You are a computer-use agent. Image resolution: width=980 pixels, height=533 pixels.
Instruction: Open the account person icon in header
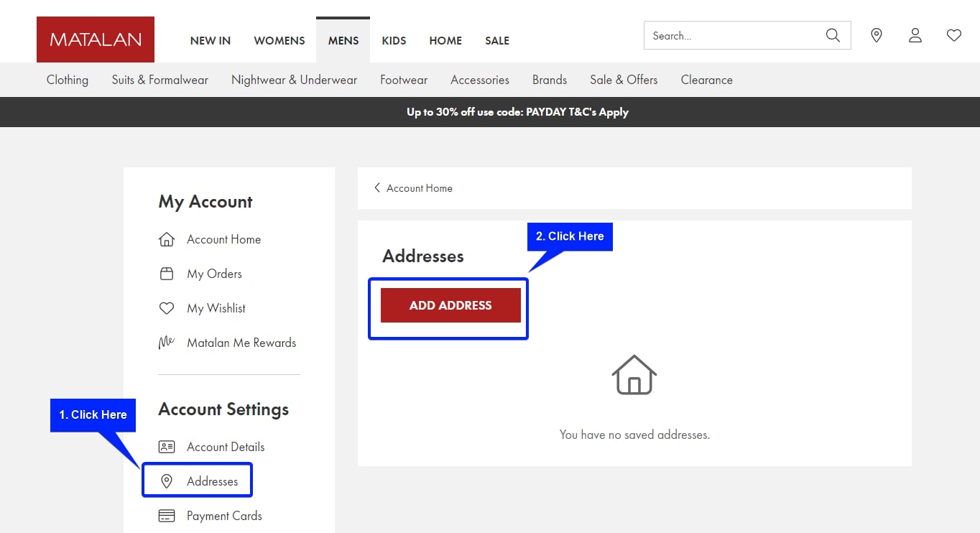click(915, 35)
